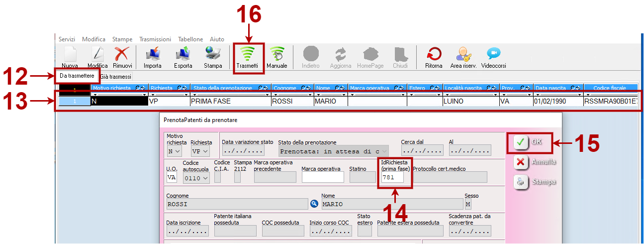Click the Modifica pencil toolbar icon
644x244 pixels.
pos(97,54)
